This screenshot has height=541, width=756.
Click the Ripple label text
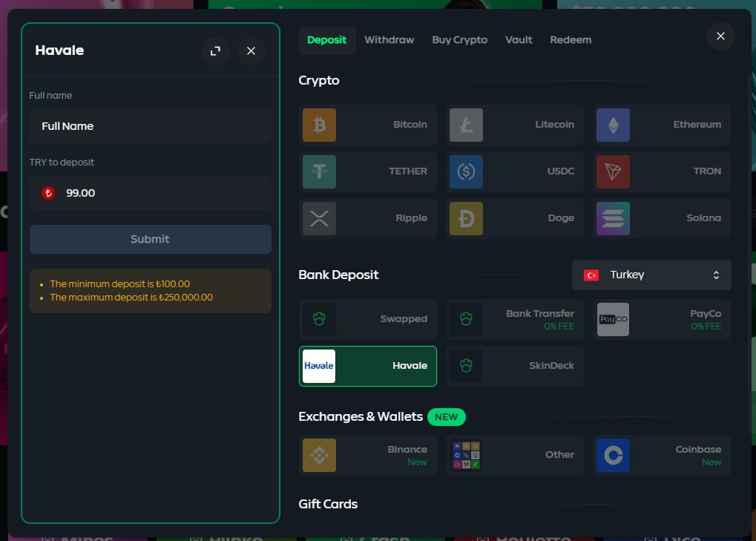(x=411, y=218)
